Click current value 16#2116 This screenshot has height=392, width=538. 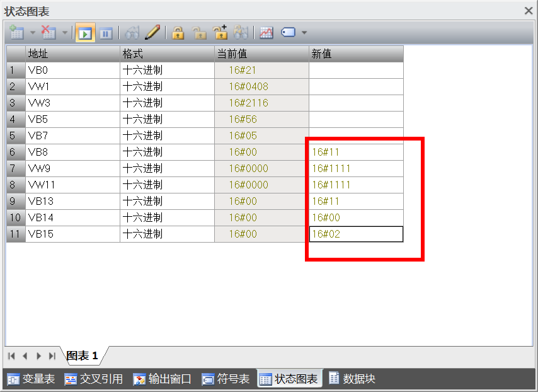[261, 103]
